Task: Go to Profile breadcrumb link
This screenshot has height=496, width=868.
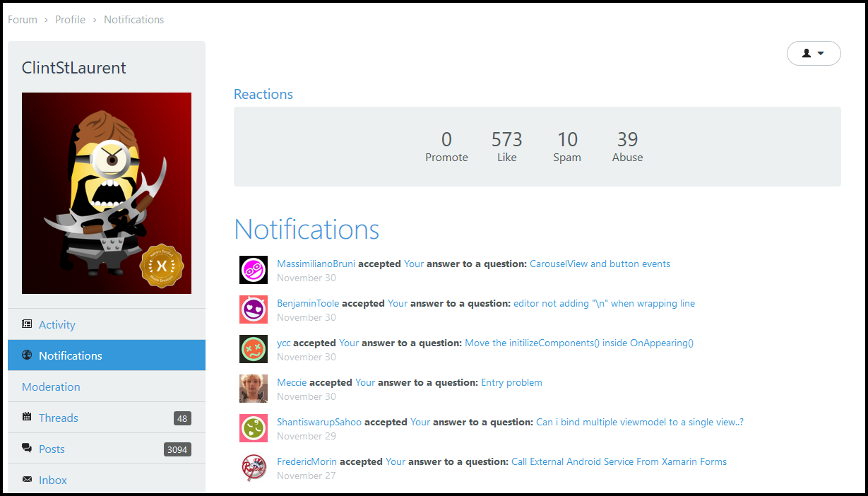Action: tap(71, 20)
